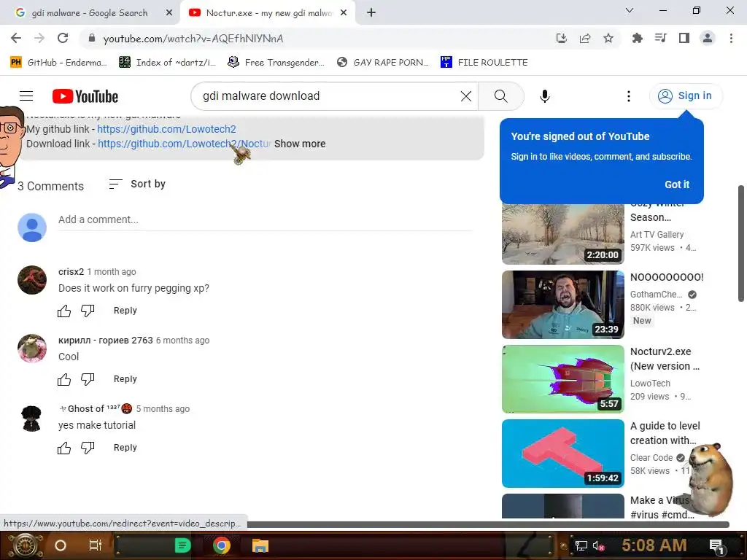Expand the description with Show more
The height and width of the screenshot is (560, 747).
click(300, 144)
